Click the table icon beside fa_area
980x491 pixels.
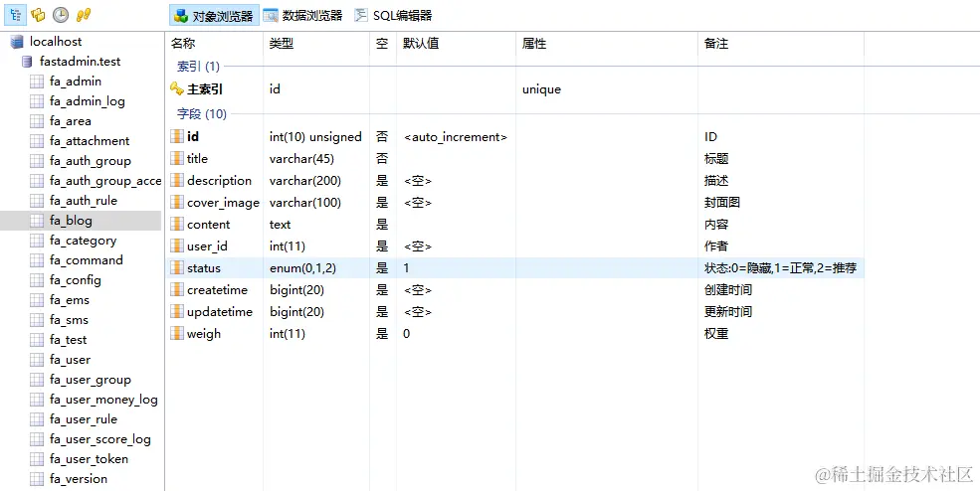[38, 122]
